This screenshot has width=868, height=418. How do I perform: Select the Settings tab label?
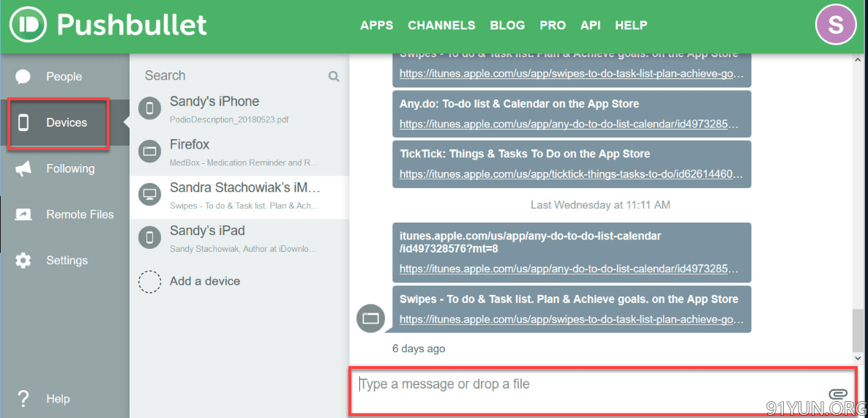(67, 260)
